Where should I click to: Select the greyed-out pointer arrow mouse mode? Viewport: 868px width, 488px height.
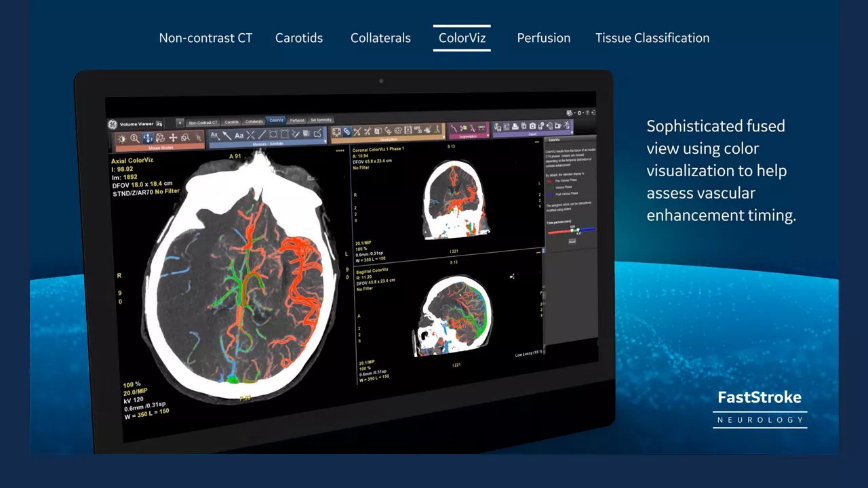point(198,138)
